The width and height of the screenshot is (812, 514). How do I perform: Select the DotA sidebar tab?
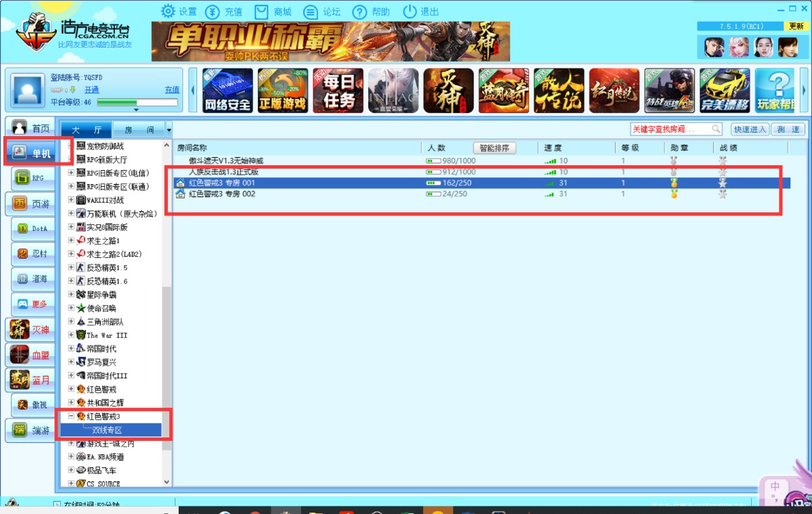pos(33,228)
